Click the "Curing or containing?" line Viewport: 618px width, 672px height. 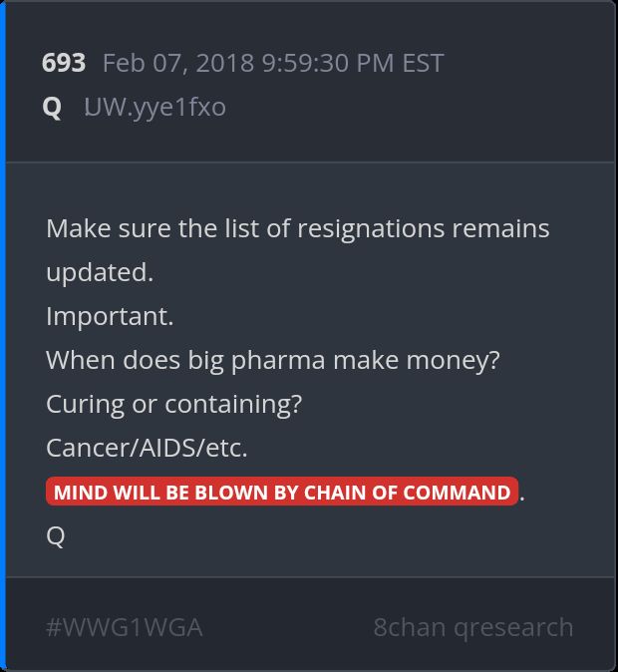173,405
